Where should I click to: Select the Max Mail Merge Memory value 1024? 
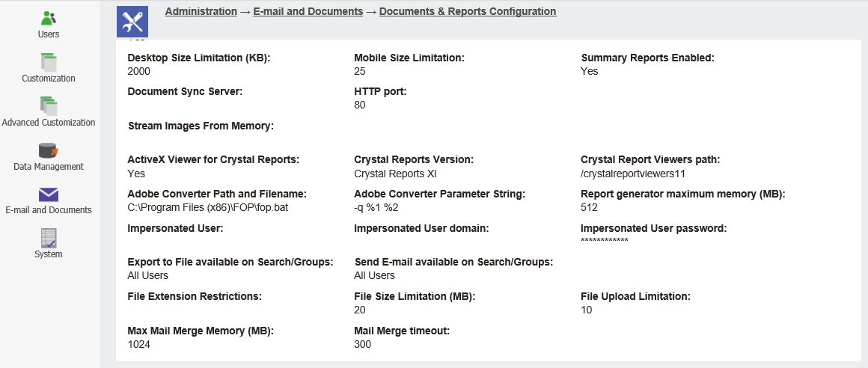(138, 345)
